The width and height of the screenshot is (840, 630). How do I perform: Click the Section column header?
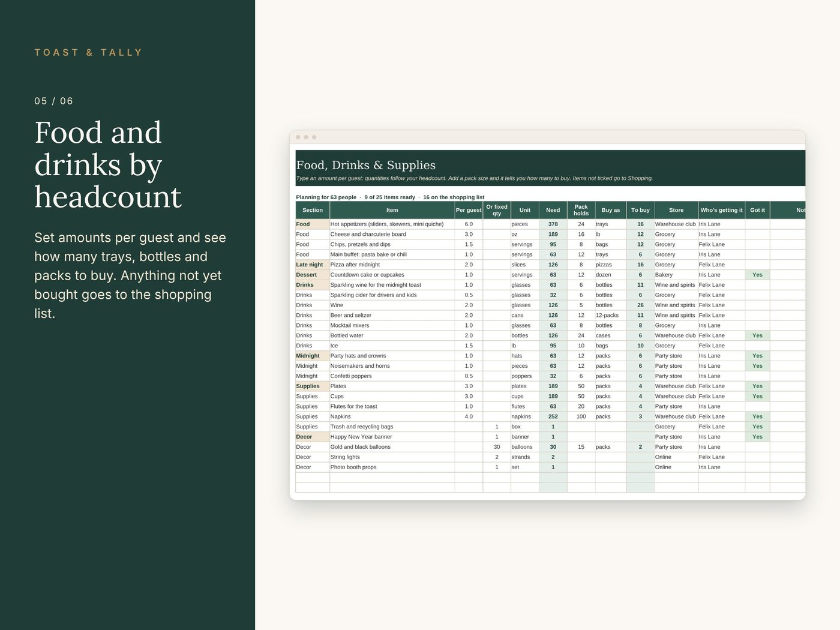coord(313,210)
